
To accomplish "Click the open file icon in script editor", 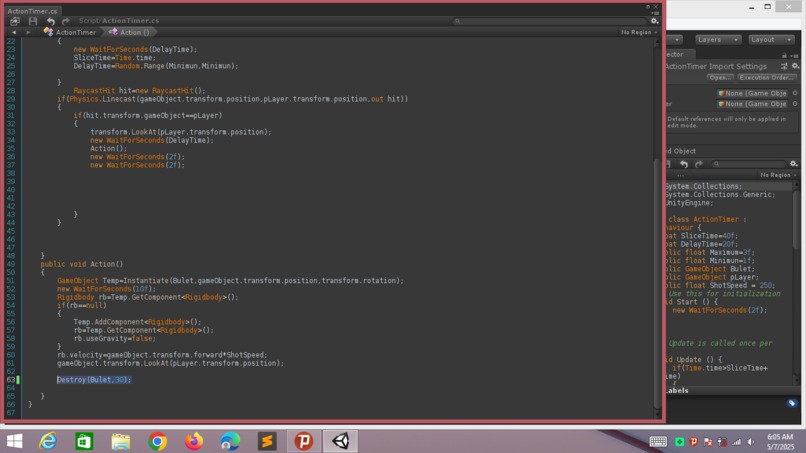I will (15, 21).
